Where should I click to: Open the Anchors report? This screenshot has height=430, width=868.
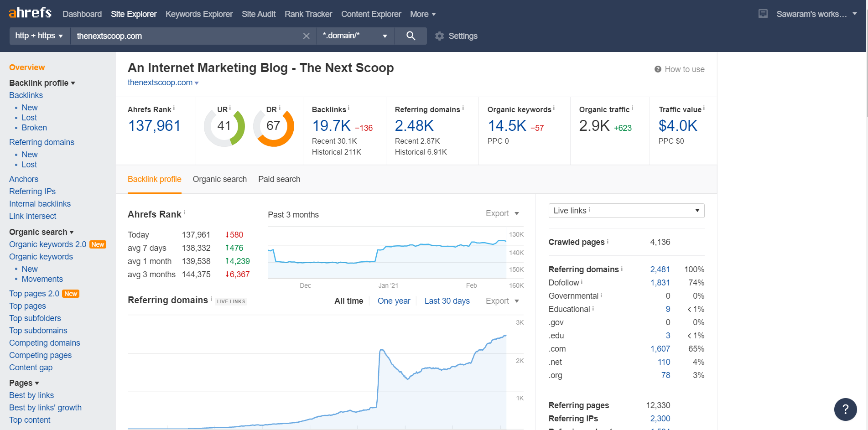click(x=24, y=179)
